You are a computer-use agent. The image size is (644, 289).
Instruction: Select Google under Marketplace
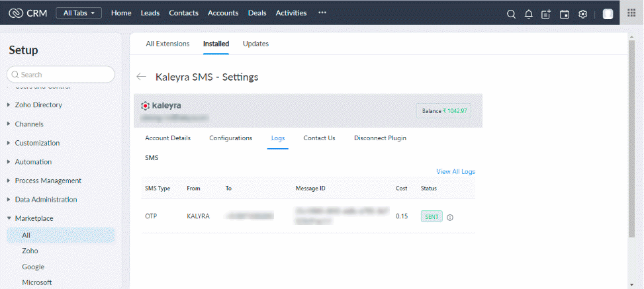[x=33, y=267]
